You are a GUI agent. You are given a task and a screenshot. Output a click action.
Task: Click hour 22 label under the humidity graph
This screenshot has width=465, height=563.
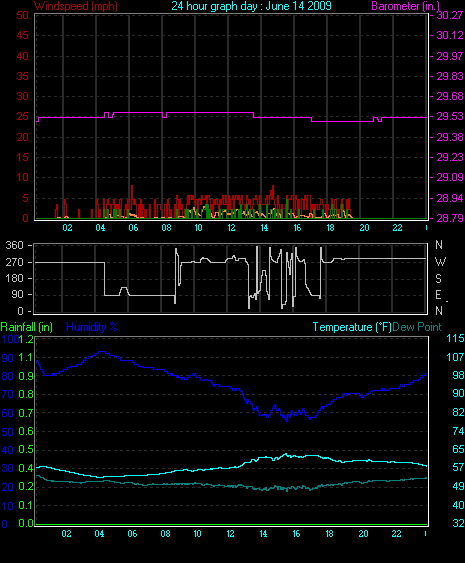[396, 534]
